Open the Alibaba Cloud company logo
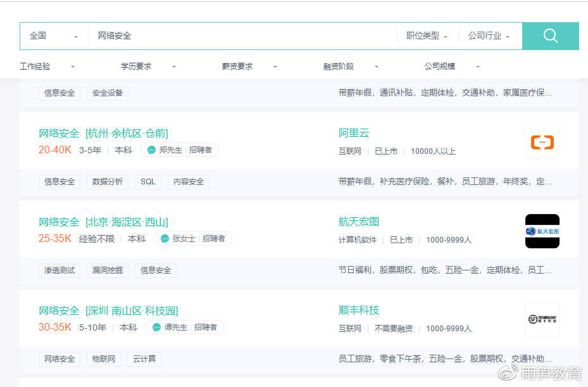 click(x=542, y=143)
